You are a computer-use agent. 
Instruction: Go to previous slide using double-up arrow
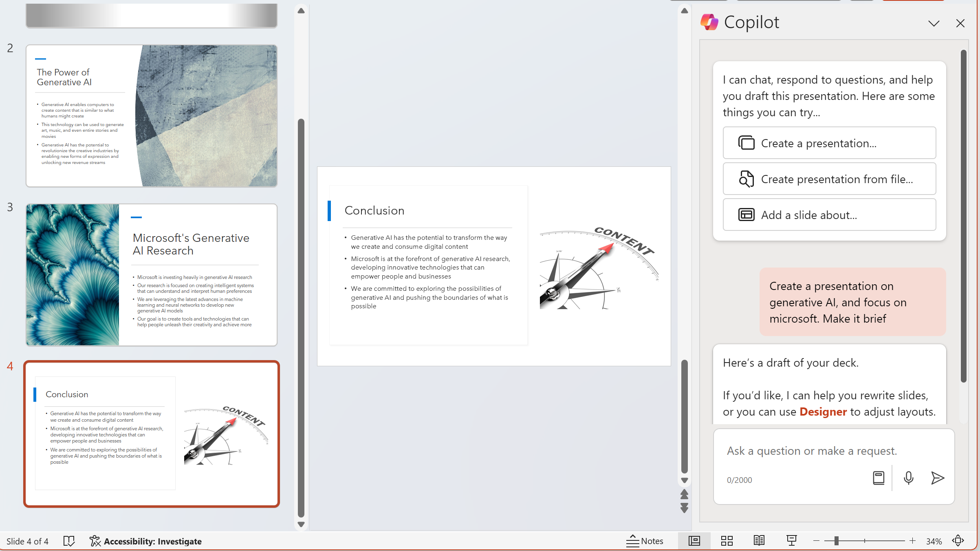685,494
